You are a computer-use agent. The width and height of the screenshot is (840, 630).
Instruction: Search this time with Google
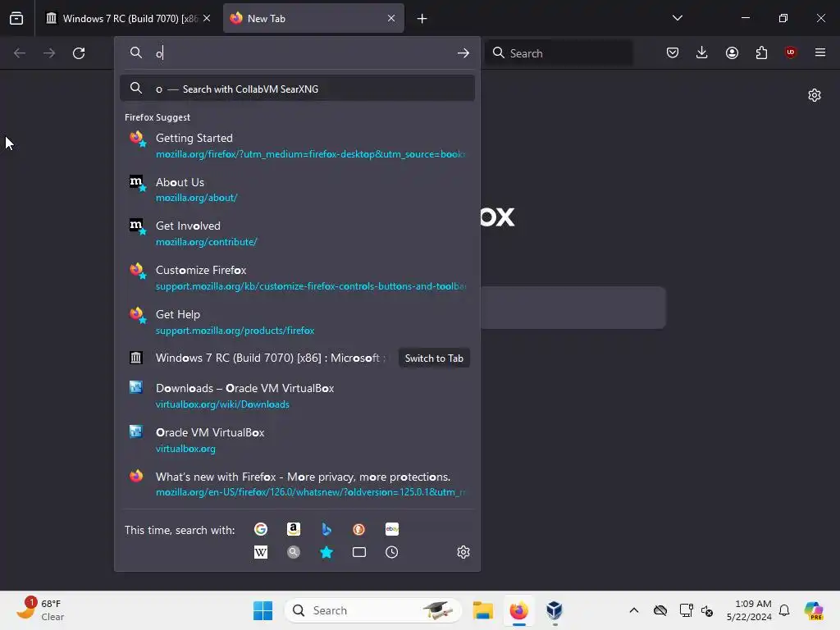click(x=261, y=529)
